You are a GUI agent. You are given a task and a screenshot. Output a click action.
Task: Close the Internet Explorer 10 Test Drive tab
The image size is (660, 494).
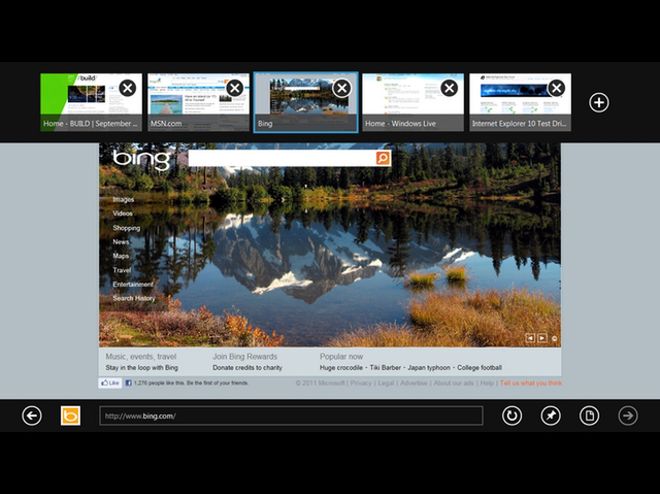pos(556,88)
